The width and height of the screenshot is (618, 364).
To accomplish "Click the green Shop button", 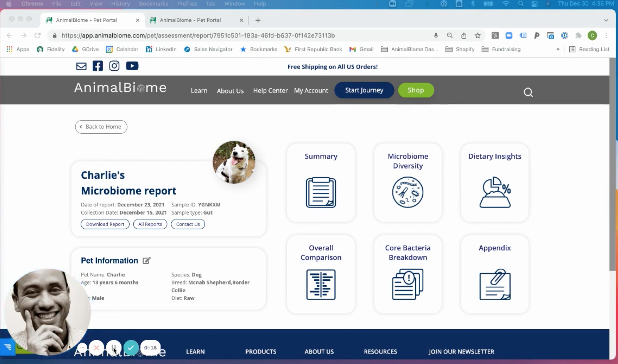I will (416, 90).
